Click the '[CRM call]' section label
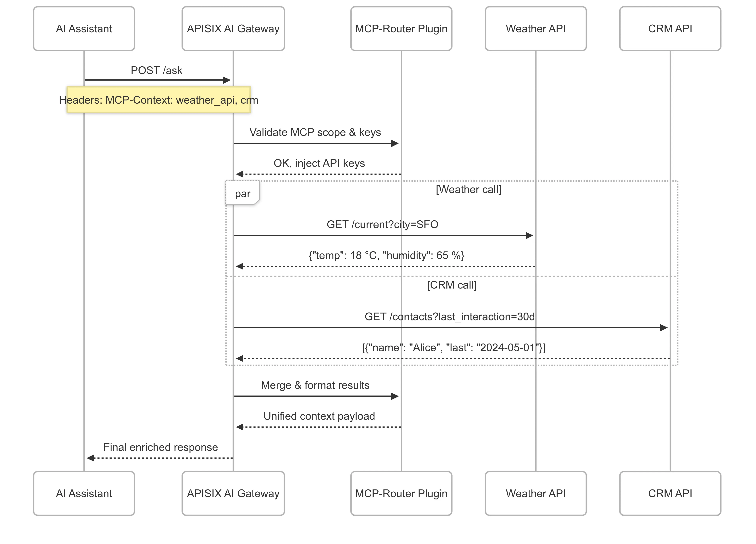The image size is (756, 544). click(452, 285)
